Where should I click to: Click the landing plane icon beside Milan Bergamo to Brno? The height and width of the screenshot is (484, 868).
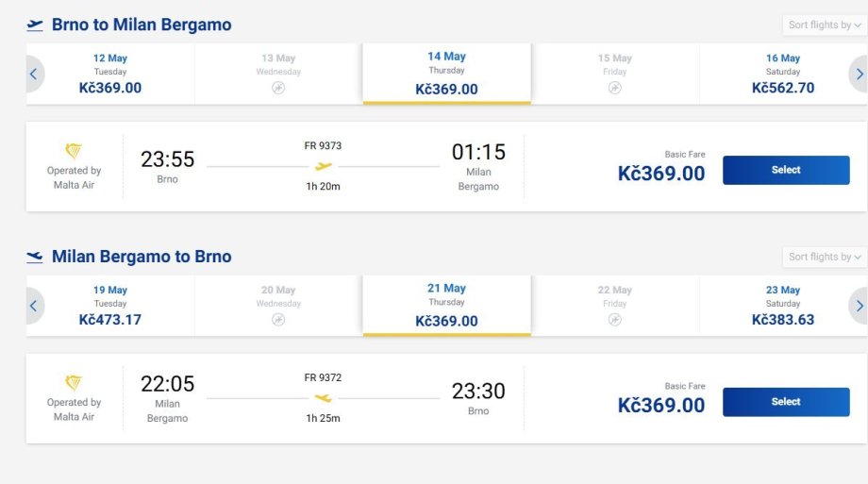coord(35,257)
